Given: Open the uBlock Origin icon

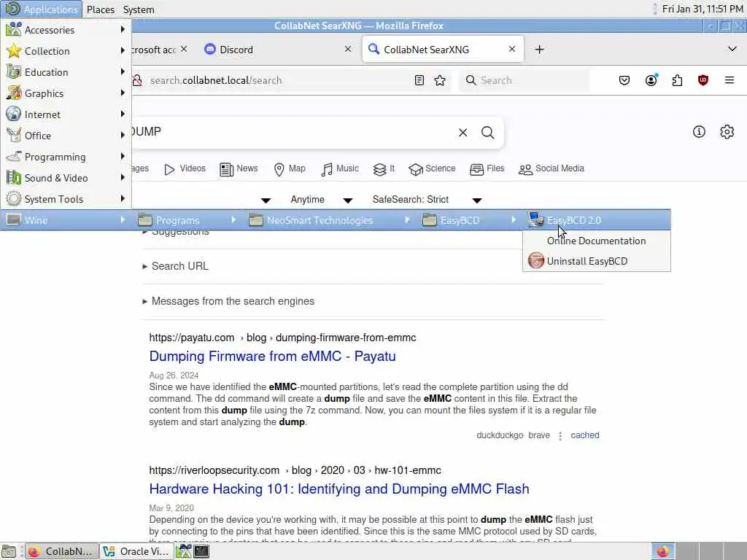Looking at the screenshot, I should point(703,80).
